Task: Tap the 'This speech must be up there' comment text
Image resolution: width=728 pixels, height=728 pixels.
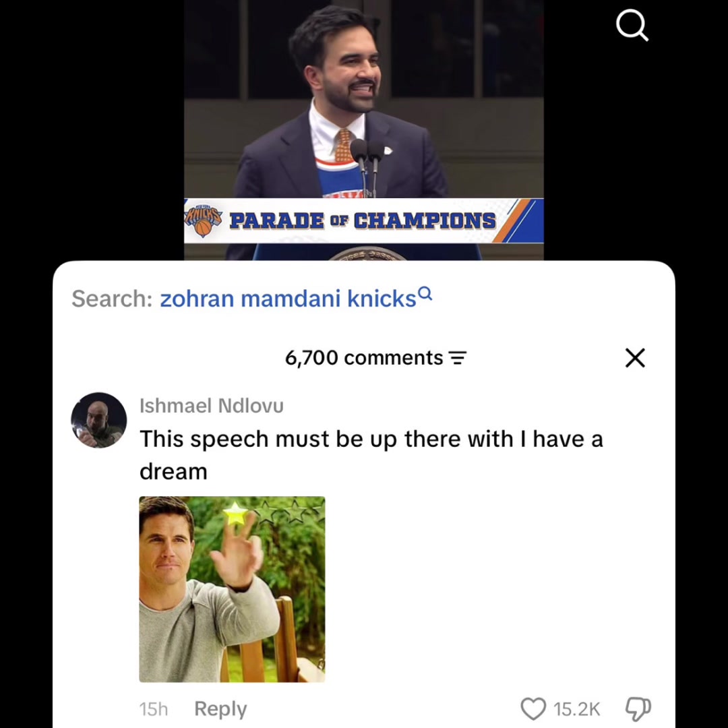Action: (x=371, y=455)
